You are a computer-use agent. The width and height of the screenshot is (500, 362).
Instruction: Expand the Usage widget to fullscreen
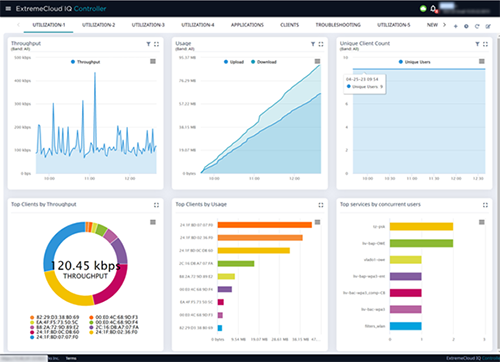coord(321,44)
